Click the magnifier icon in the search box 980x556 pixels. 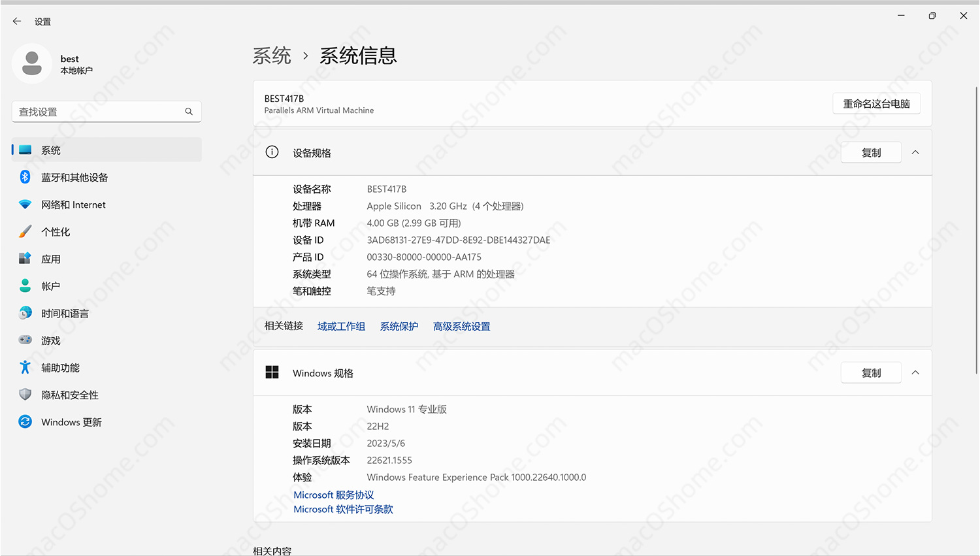click(x=189, y=112)
